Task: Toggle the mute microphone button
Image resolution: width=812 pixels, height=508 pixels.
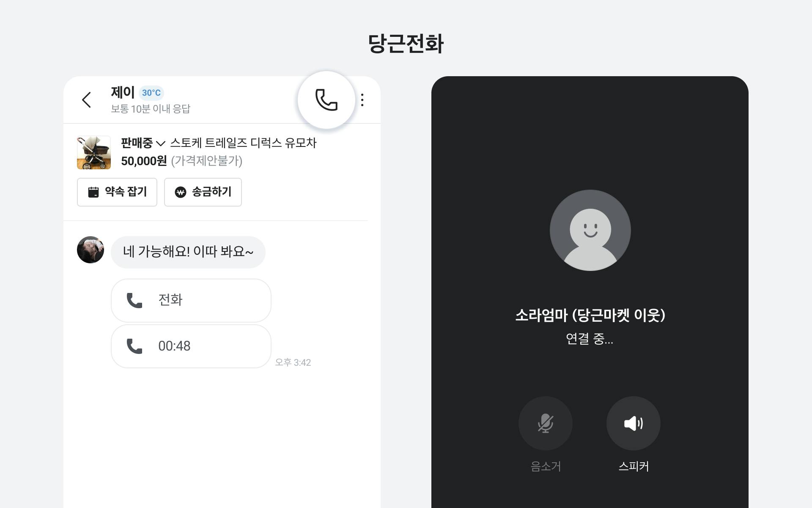Action: pyautogui.click(x=545, y=423)
